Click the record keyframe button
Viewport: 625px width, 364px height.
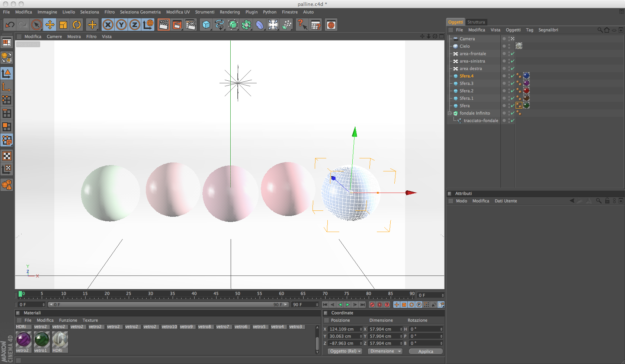click(x=372, y=305)
